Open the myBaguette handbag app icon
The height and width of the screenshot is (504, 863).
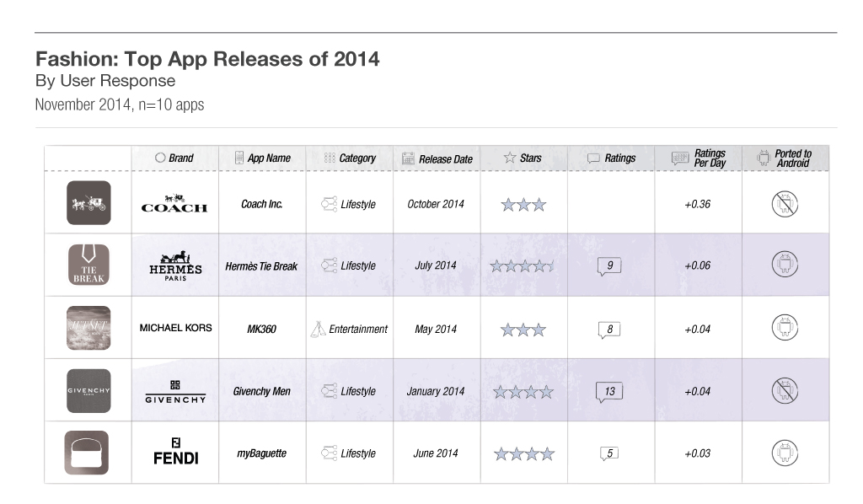point(87,453)
